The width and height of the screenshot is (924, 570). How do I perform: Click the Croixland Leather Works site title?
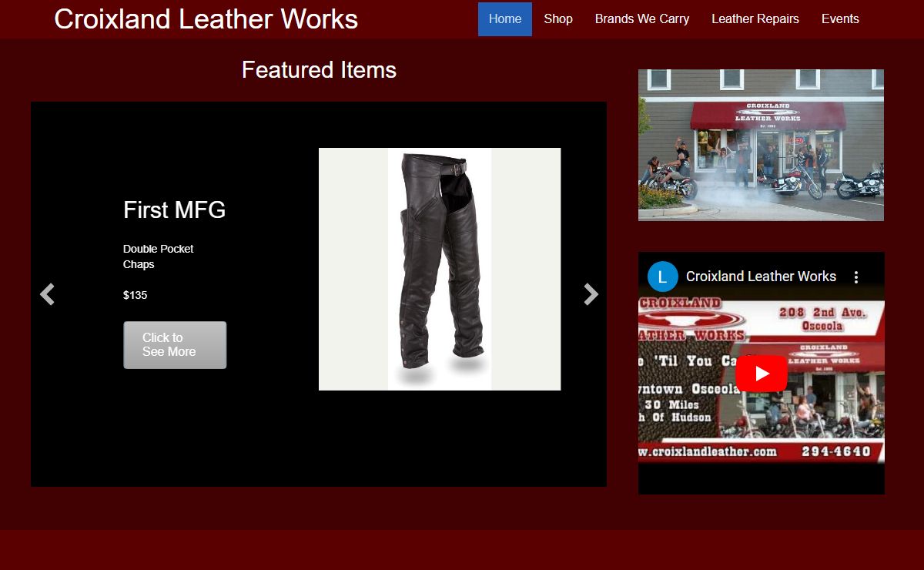(206, 19)
